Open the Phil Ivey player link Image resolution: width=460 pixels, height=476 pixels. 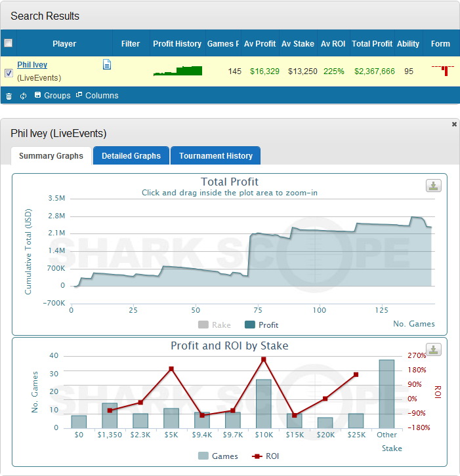[x=32, y=65]
